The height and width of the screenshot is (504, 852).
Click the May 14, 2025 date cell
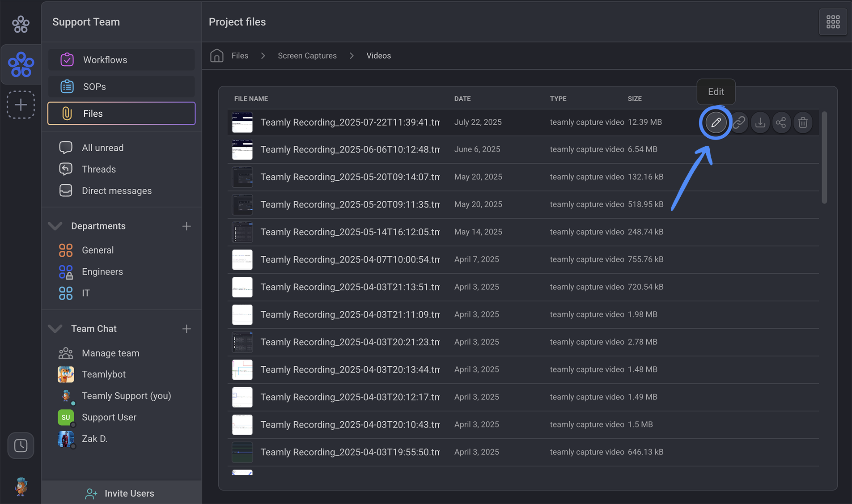[478, 232]
